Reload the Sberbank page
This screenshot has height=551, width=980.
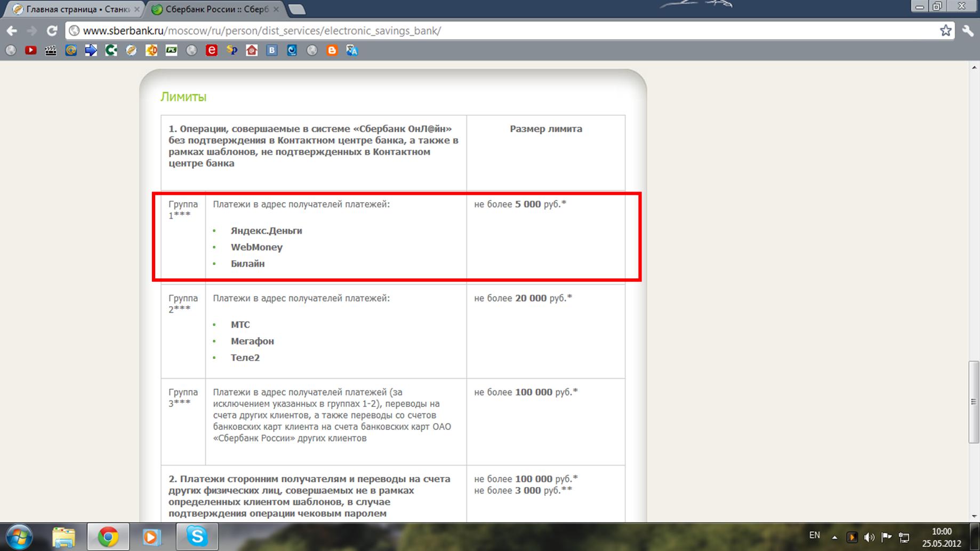(x=52, y=31)
